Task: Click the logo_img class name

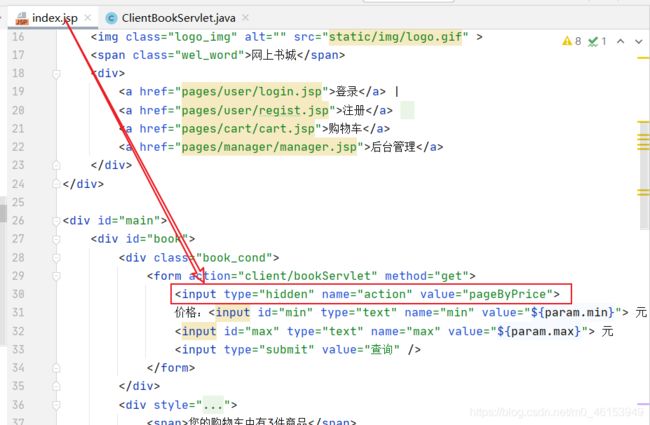Action: click(x=202, y=37)
